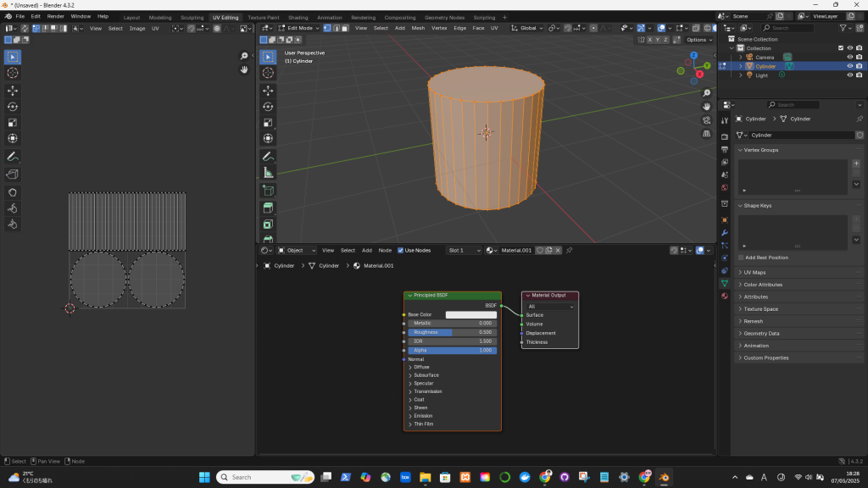This screenshot has height=488, width=868.
Task: Click the Base Color swatch
Action: (470, 314)
